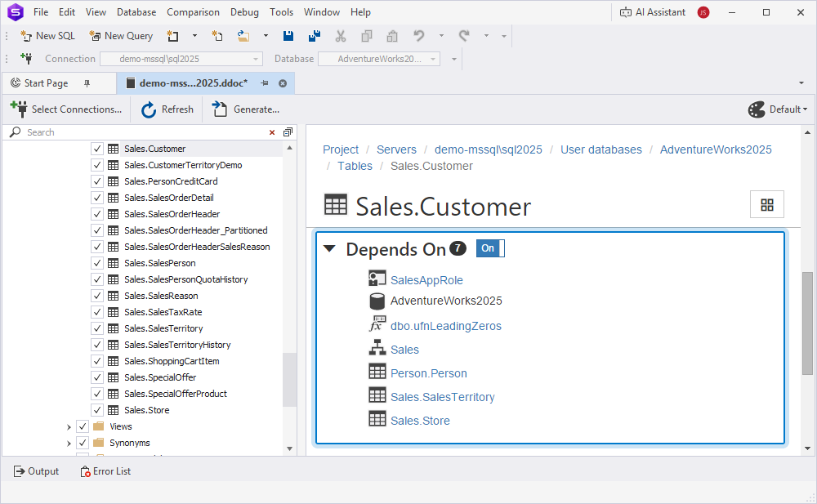817x504 pixels.
Task: Open the Comparison menu
Action: pyautogui.click(x=193, y=12)
